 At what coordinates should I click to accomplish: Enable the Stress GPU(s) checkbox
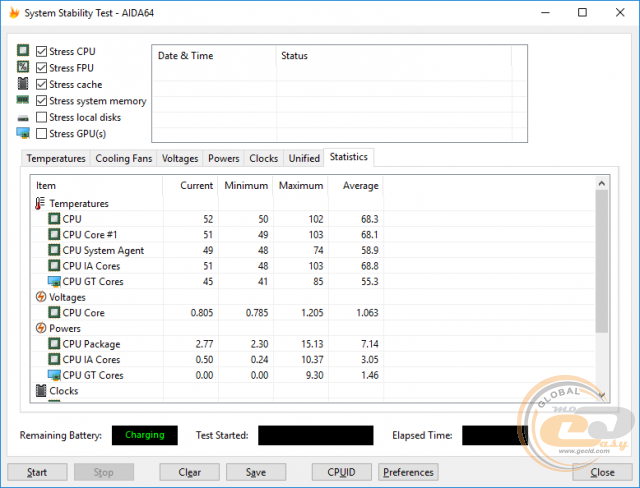[41, 133]
